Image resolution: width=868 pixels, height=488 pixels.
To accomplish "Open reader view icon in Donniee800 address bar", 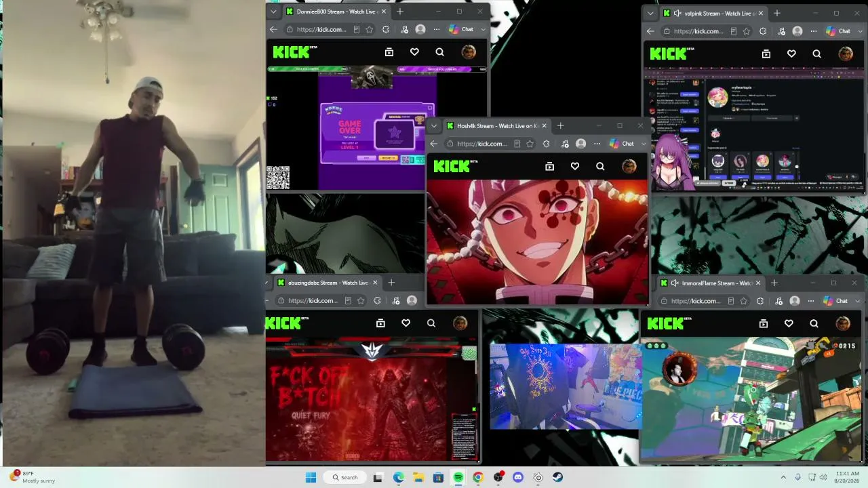I will 357,30.
